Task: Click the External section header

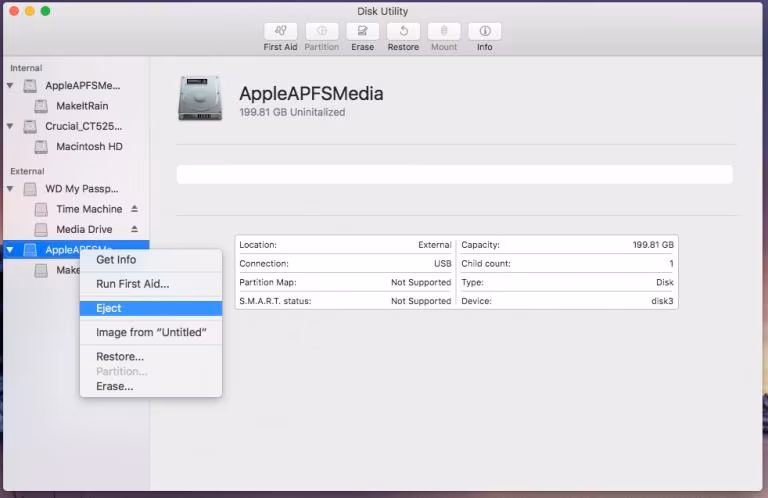Action: coord(27,171)
